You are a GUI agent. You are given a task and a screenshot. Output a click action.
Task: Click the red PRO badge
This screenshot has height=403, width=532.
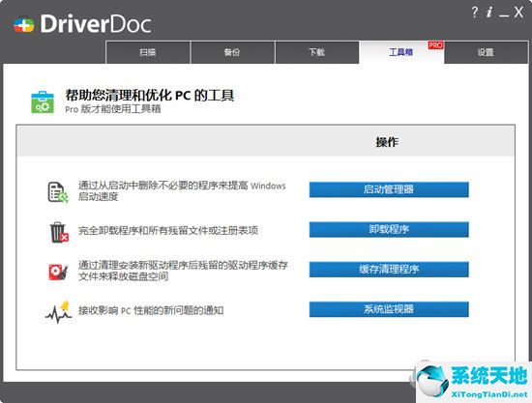[435, 45]
